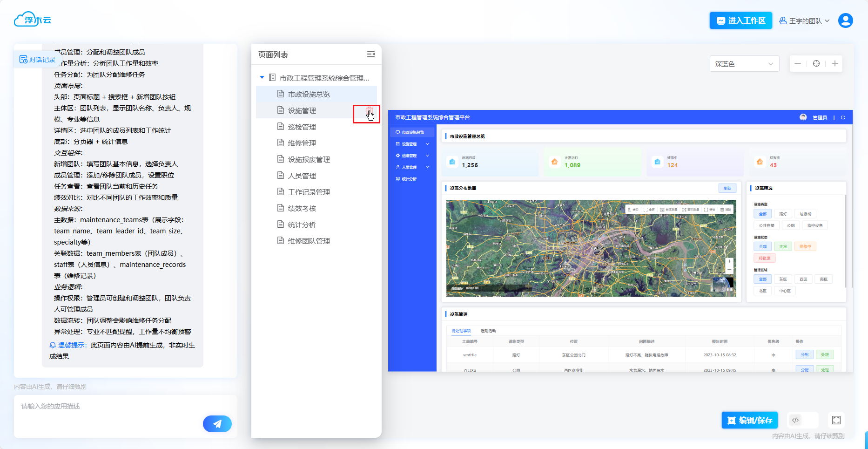Click the delete trash icon beside 设施管理
Screen dimensions: 868x449
369,111
